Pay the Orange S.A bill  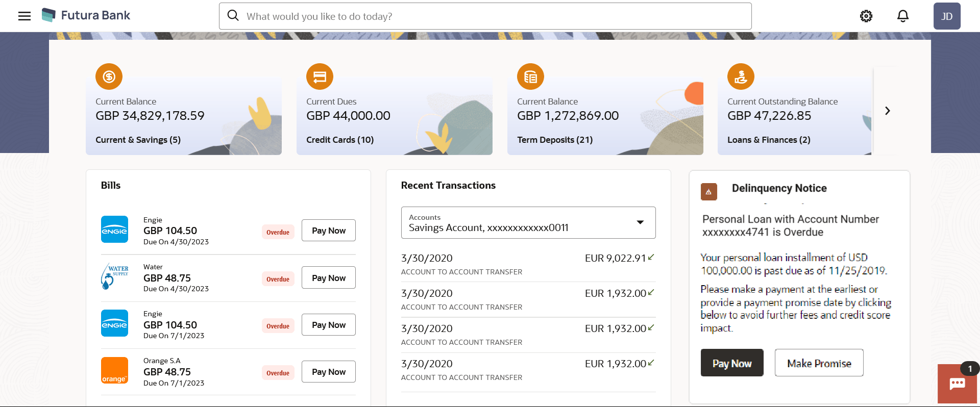[x=328, y=372]
